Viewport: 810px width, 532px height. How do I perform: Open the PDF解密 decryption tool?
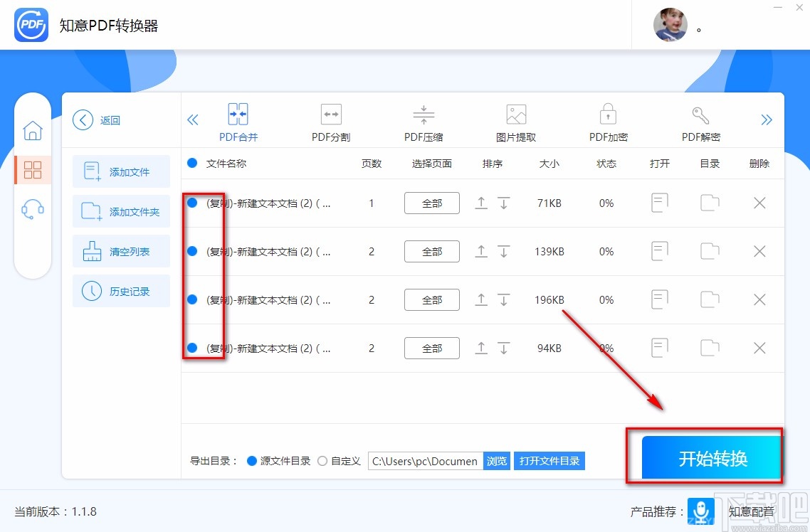pos(700,121)
